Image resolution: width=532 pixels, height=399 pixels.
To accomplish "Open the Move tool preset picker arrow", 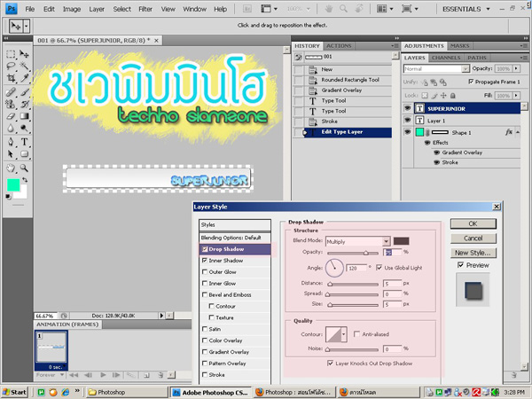I will click(x=27, y=26).
